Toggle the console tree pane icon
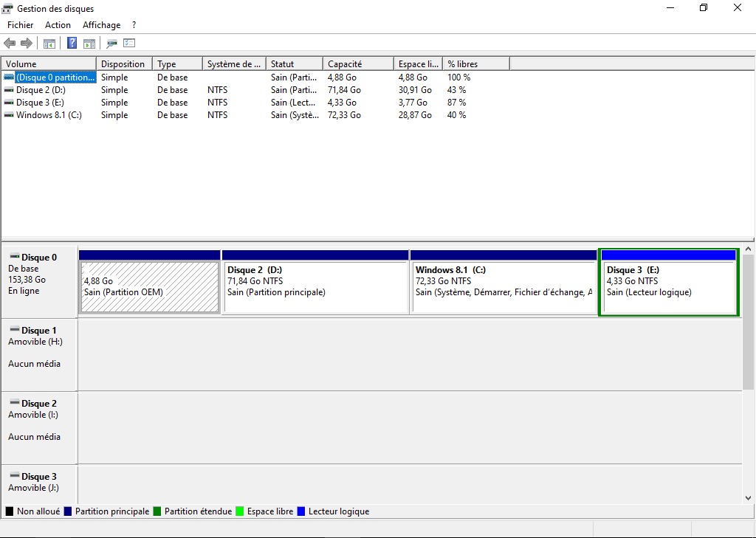 tap(49, 44)
